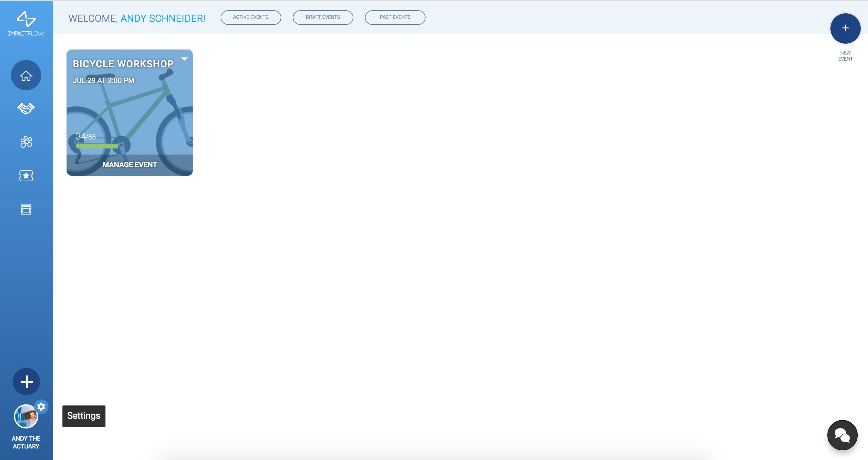
Task: Open the star ticket sidebar icon
Action: [26, 175]
